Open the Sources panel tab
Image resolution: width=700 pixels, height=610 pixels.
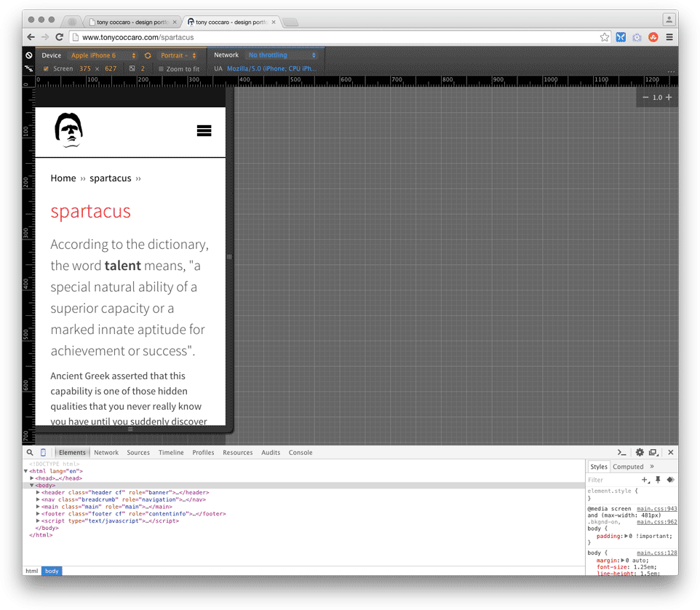[138, 452]
